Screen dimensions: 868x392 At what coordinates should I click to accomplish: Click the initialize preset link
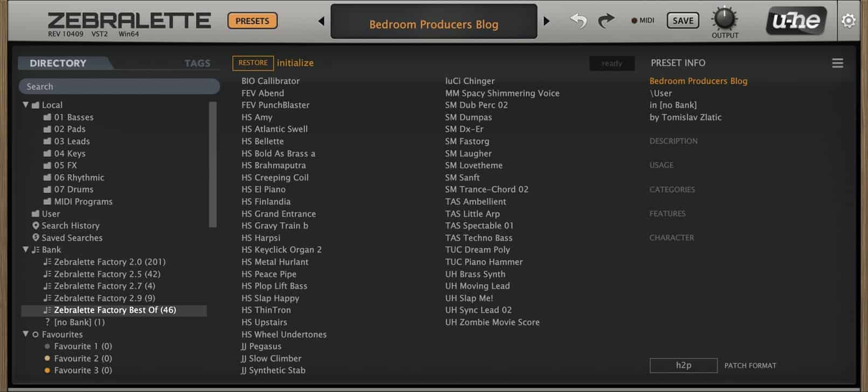coord(295,63)
